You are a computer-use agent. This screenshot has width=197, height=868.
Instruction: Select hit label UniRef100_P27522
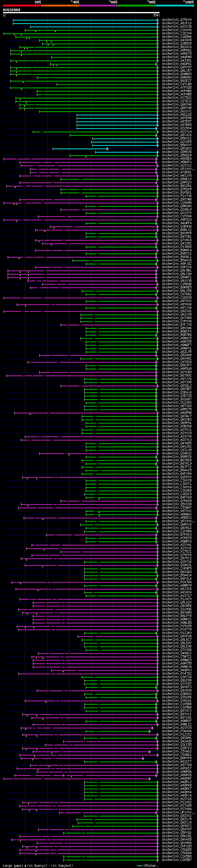[x=177, y=98]
